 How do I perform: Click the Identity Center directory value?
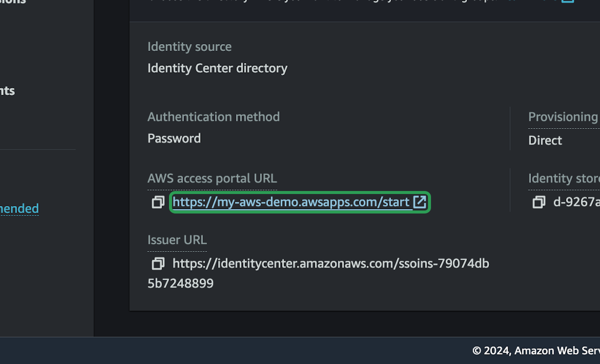pos(217,68)
